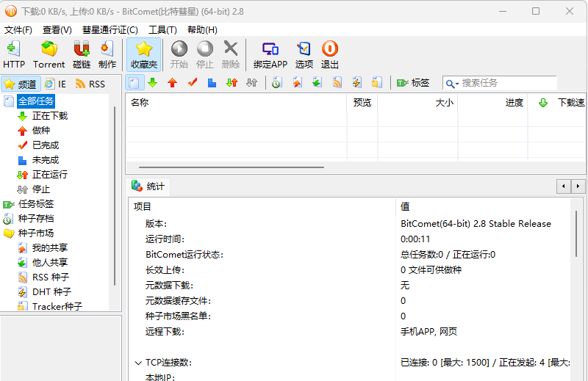
Task: Select 正在运行 in the tree
Action: [x=50, y=175]
